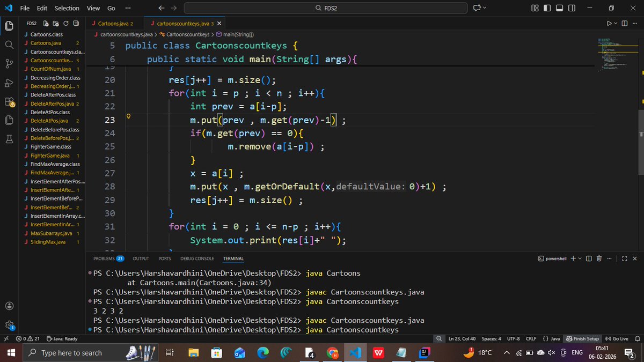Create a new file in FDS2 explorer

[x=47, y=24]
